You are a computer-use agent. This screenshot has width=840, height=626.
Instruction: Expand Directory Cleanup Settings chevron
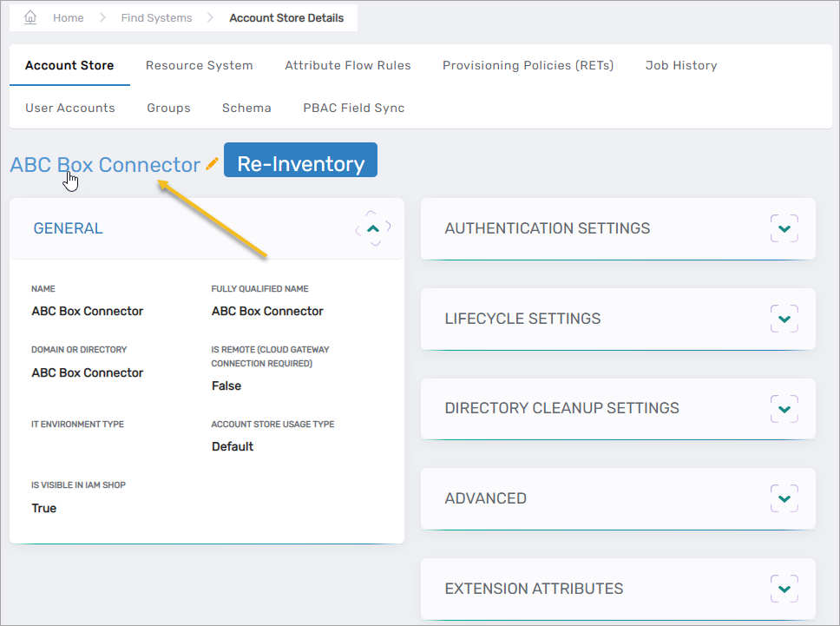click(784, 408)
